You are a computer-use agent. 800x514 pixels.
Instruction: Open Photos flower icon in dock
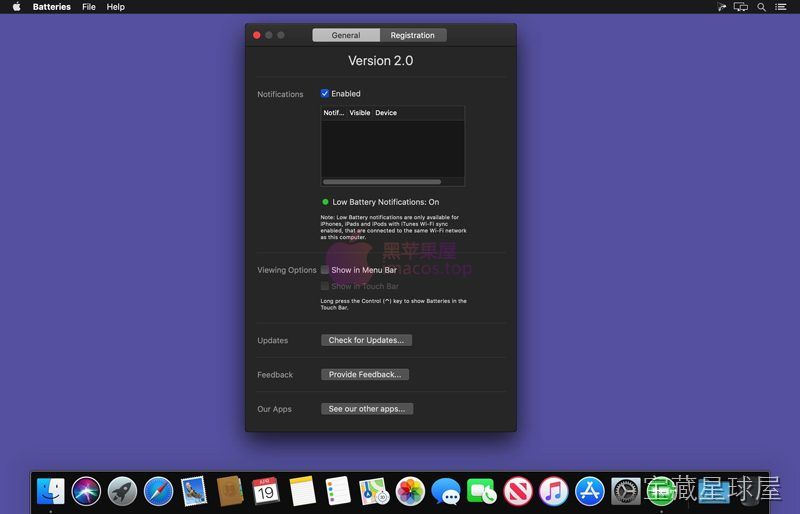(x=410, y=491)
